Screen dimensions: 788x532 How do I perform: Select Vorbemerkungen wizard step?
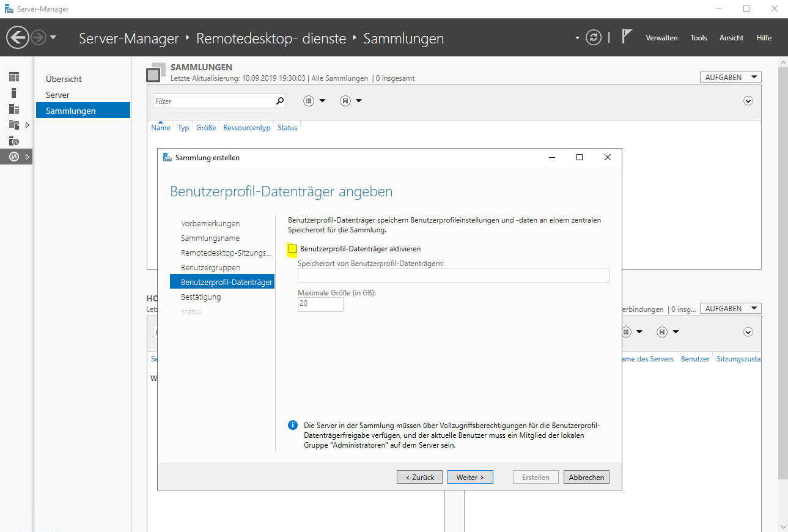(x=210, y=224)
